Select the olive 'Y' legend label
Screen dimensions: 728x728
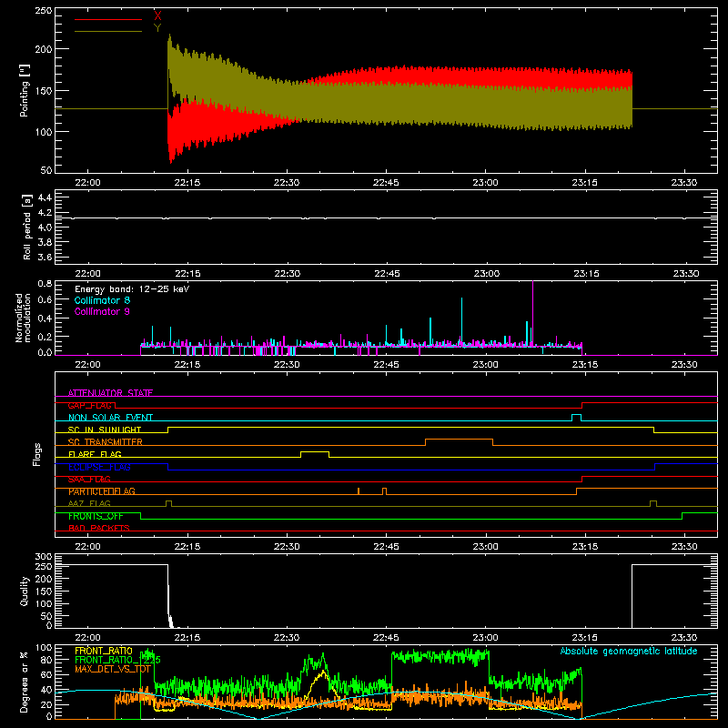tap(157, 28)
